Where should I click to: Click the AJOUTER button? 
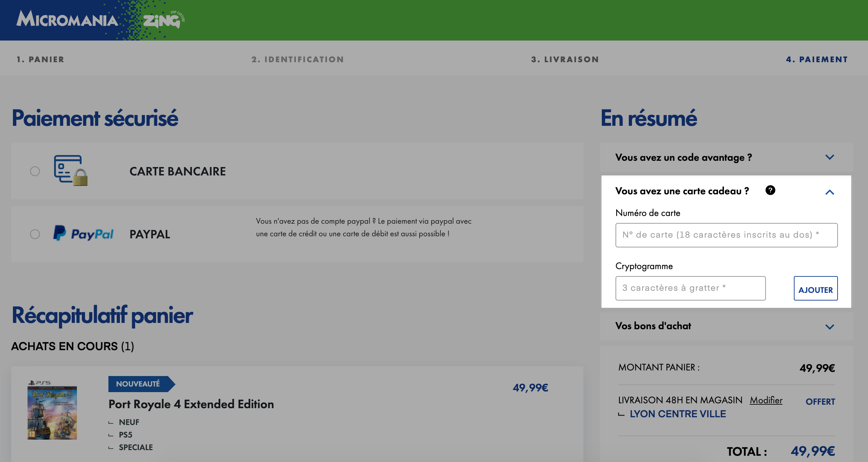pyautogui.click(x=816, y=288)
